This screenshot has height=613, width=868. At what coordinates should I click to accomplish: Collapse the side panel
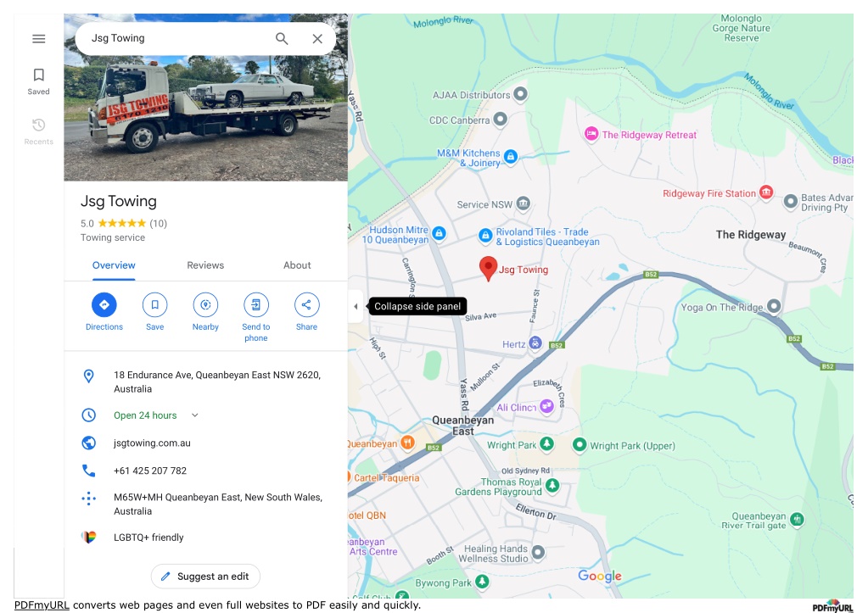356,306
